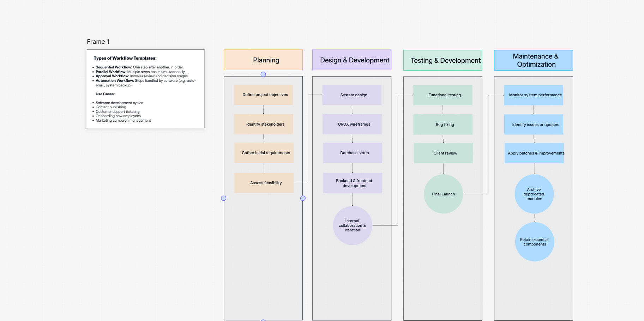The image size is (644, 321).
Task: Click the right connection handle on Planning column
Action: click(303, 198)
